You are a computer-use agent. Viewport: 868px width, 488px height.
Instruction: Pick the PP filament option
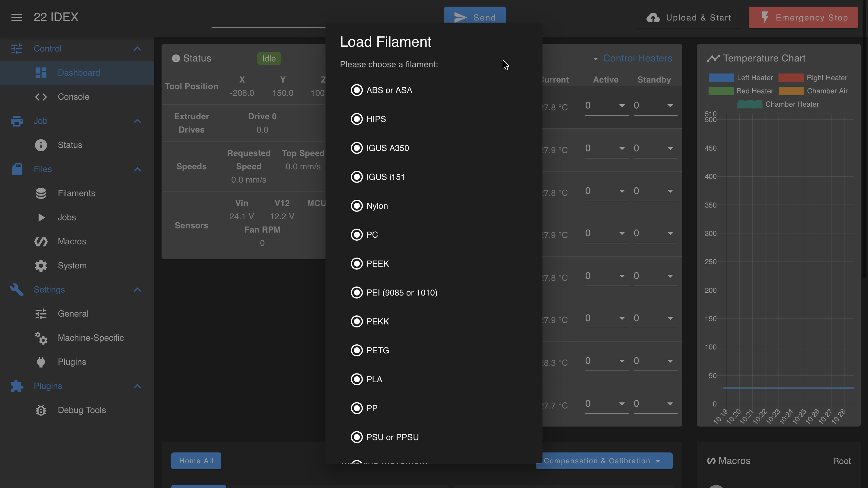point(364,408)
